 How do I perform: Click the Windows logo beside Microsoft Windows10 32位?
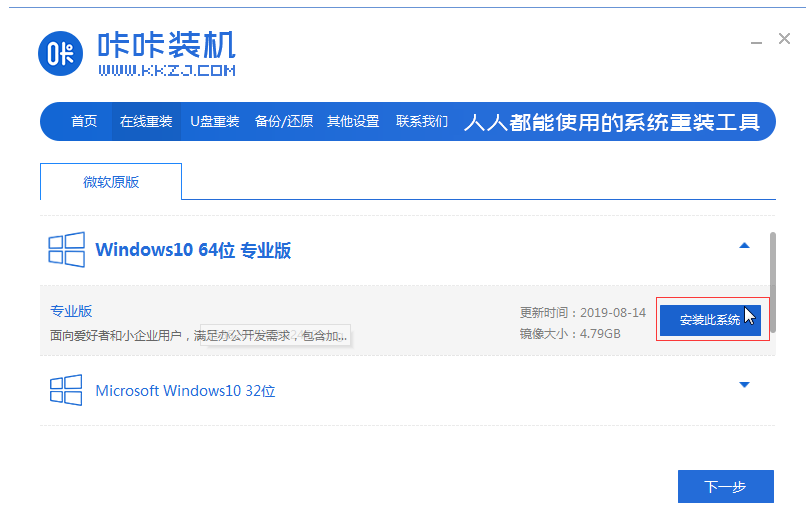(66, 390)
